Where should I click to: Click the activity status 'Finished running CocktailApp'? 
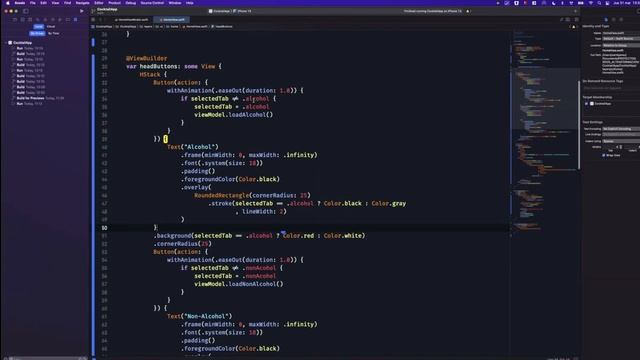click(x=433, y=11)
